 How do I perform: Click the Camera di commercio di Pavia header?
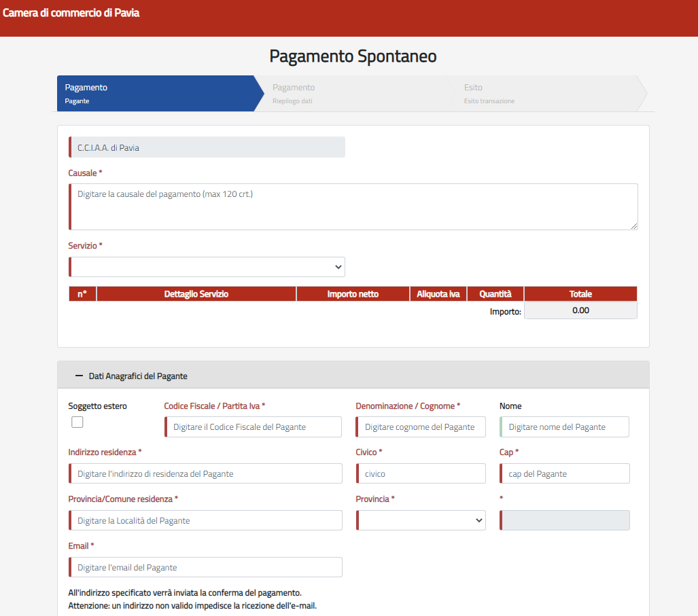point(71,13)
